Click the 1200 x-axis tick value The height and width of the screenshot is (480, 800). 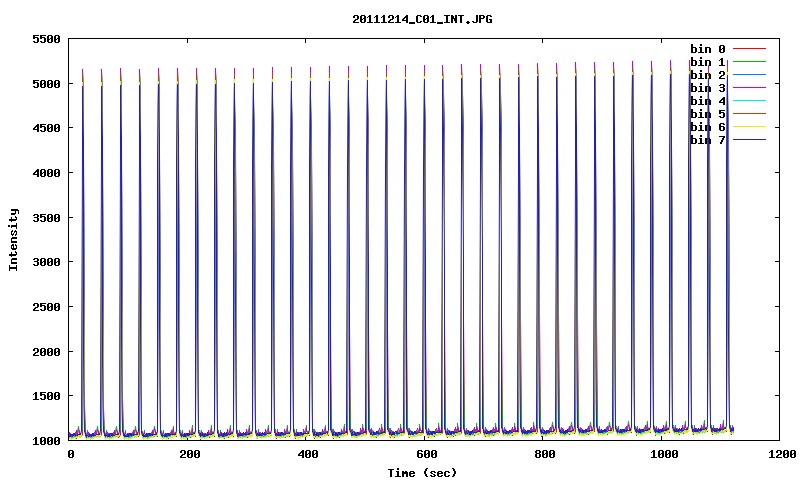782,454
